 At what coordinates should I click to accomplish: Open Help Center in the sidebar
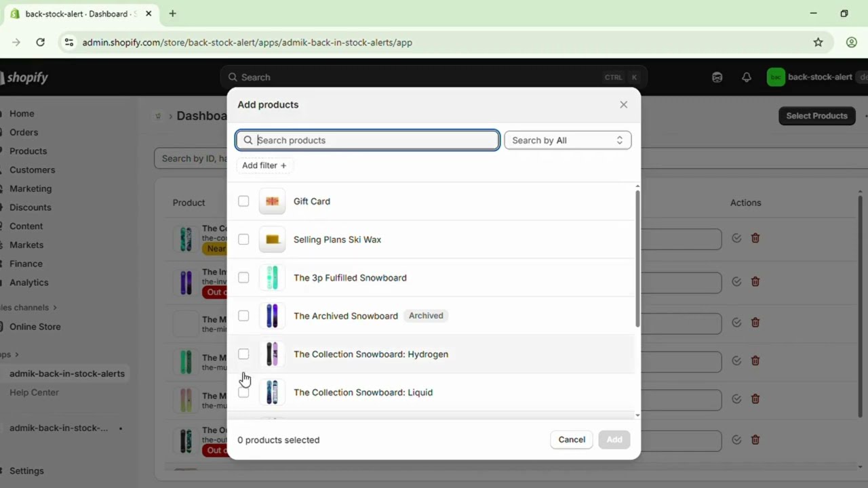(34, 392)
